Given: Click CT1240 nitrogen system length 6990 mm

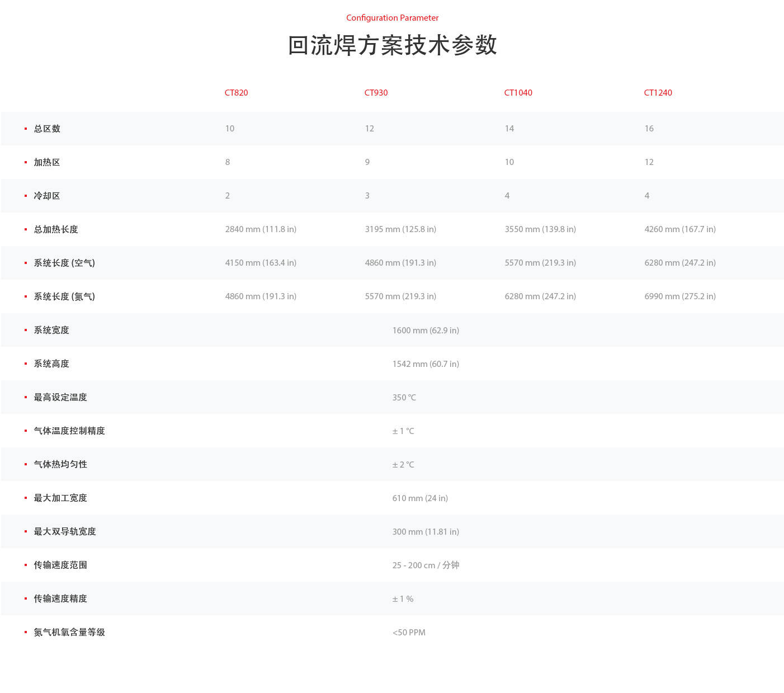Looking at the screenshot, I should click(679, 296).
